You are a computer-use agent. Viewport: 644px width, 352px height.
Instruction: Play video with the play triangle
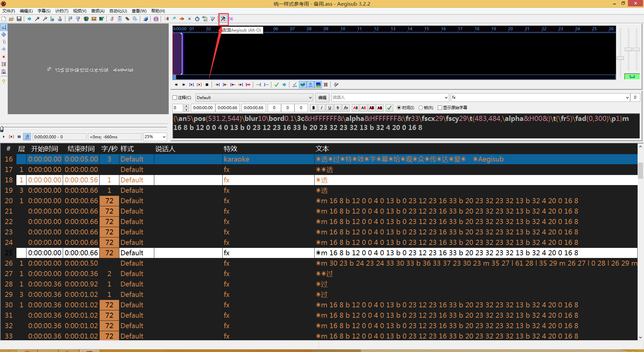tap(4, 137)
